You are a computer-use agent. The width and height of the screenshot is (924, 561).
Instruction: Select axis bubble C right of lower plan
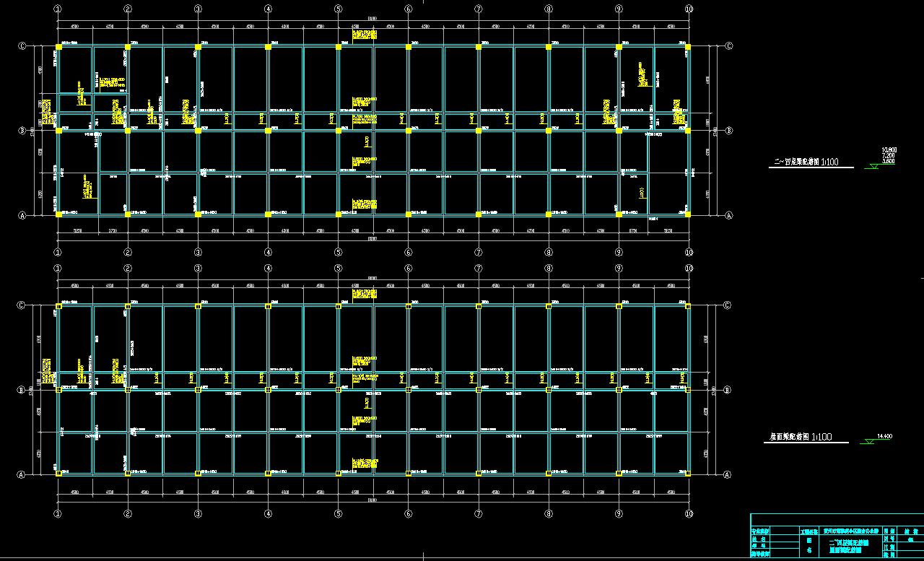click(728, 305)
